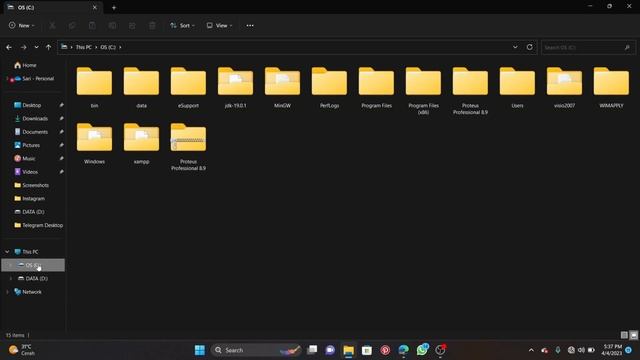
Task: Switch to large icons view in status bar
Action: coord(633,335)
